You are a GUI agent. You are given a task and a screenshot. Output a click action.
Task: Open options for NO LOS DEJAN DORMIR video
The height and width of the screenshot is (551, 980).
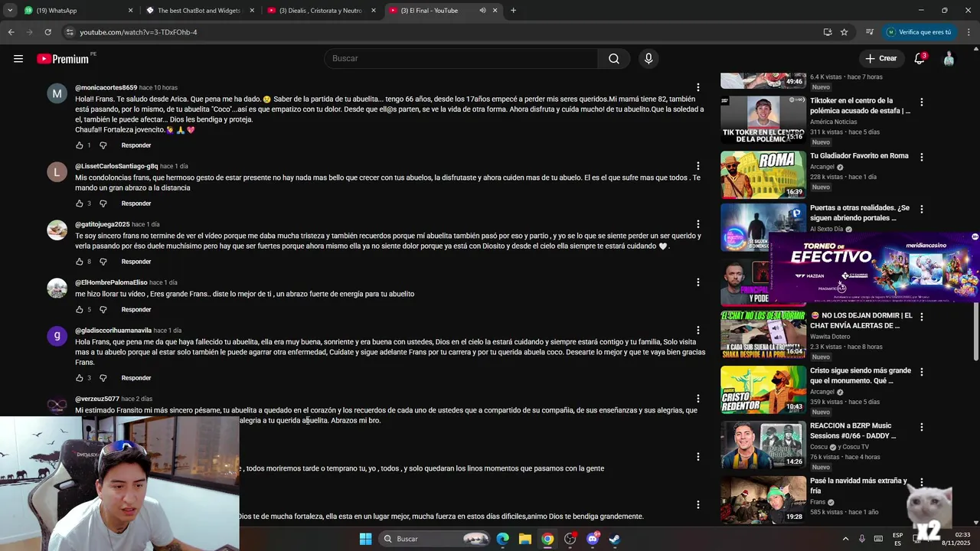pyautogui.click(x=922, y=317)
